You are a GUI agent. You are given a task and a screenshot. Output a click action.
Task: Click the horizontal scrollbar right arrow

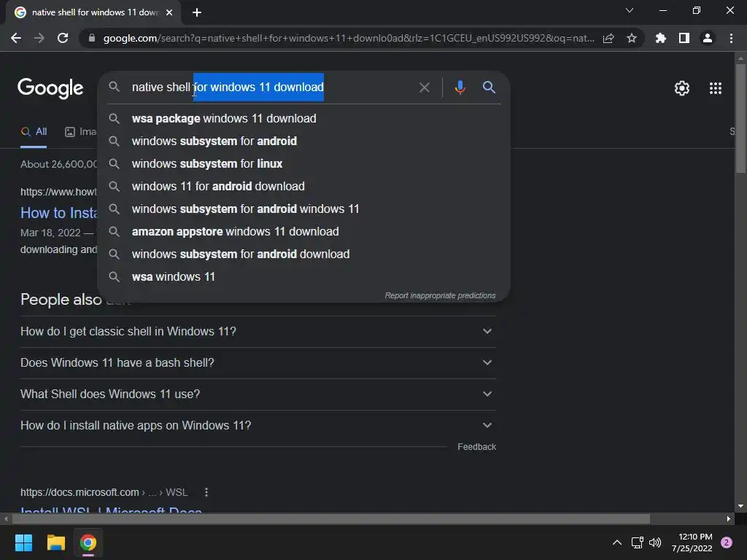tap(729, 519)
